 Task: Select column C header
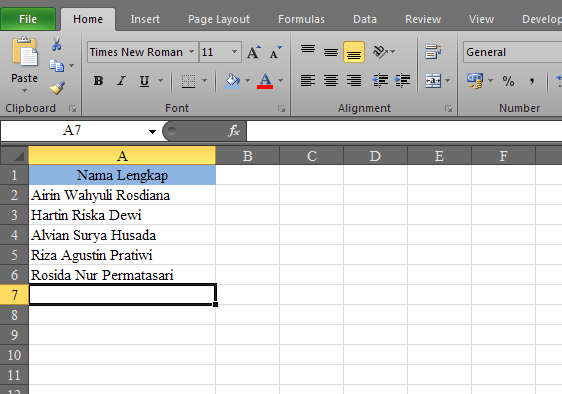tap(311, 156)
